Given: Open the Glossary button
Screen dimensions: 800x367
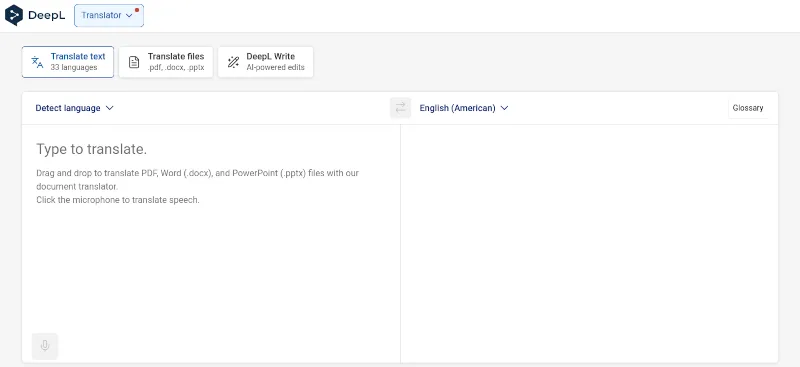Looking at the screenshot, I should pyautogui.click(x=747, y=108).
